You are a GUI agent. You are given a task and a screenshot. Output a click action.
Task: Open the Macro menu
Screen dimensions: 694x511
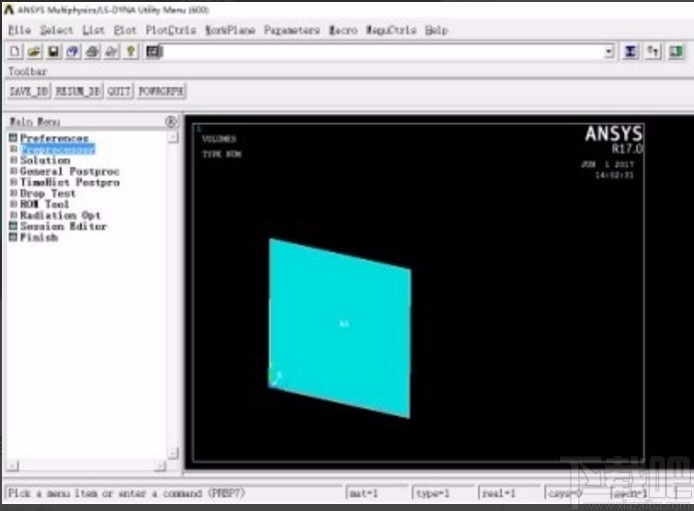click(x=343, y=30)
